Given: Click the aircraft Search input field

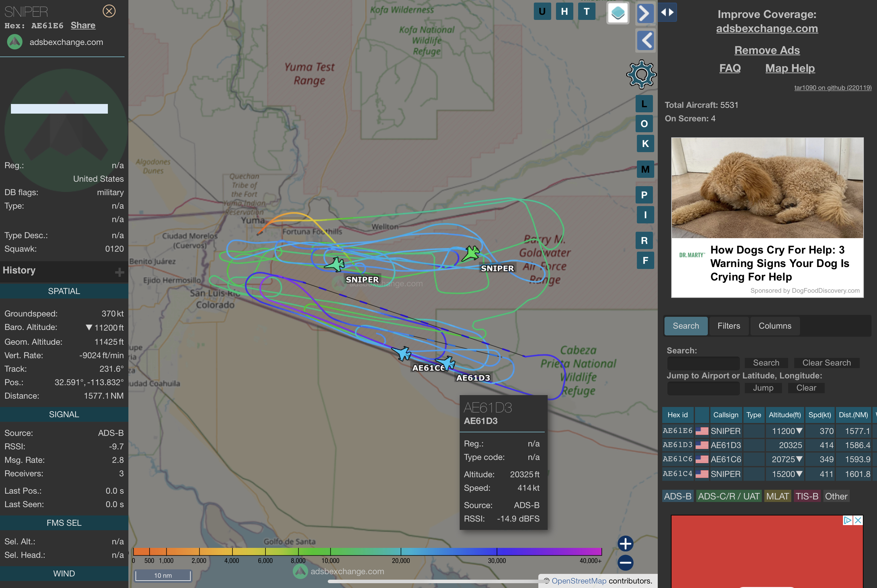Looking at the screenshot, I should [x=703, y=363].
